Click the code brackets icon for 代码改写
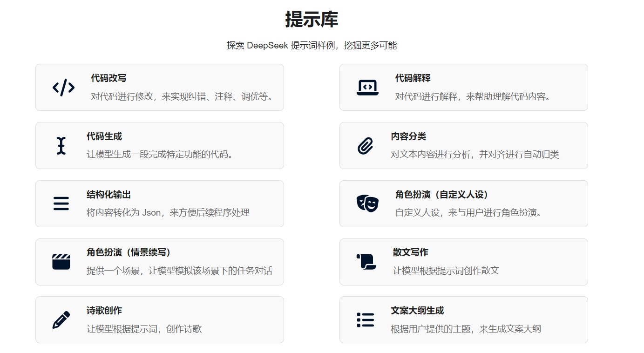Screen dimensions: 644x353 (x=63, y=87)
